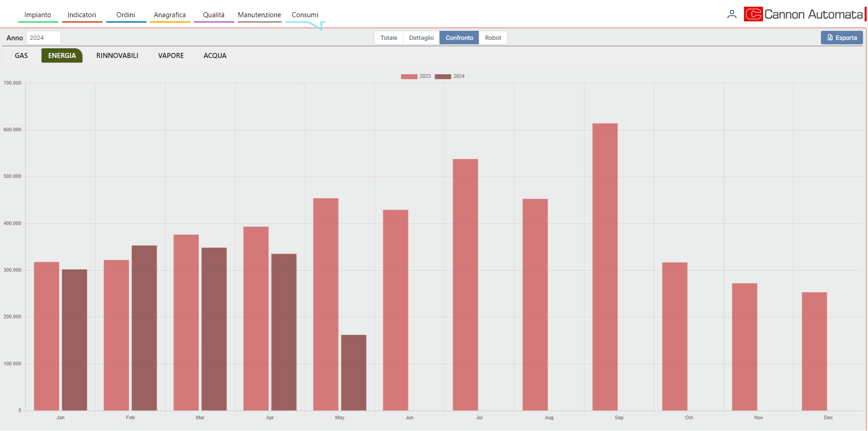
Task: Select the RINNOVABILI tab
Action: tap(117, 56)
